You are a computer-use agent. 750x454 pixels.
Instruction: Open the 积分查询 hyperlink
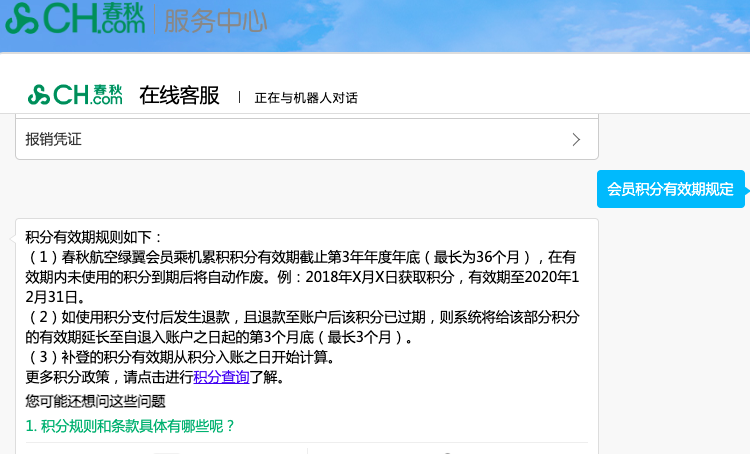(x=221, y=377)
